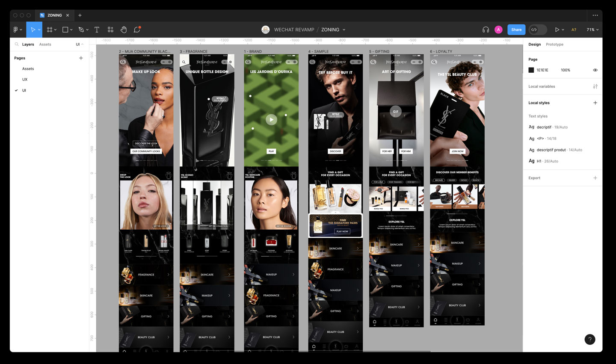Switch to the Prototype tab
The image size is (616, 364).
[554, 44]
